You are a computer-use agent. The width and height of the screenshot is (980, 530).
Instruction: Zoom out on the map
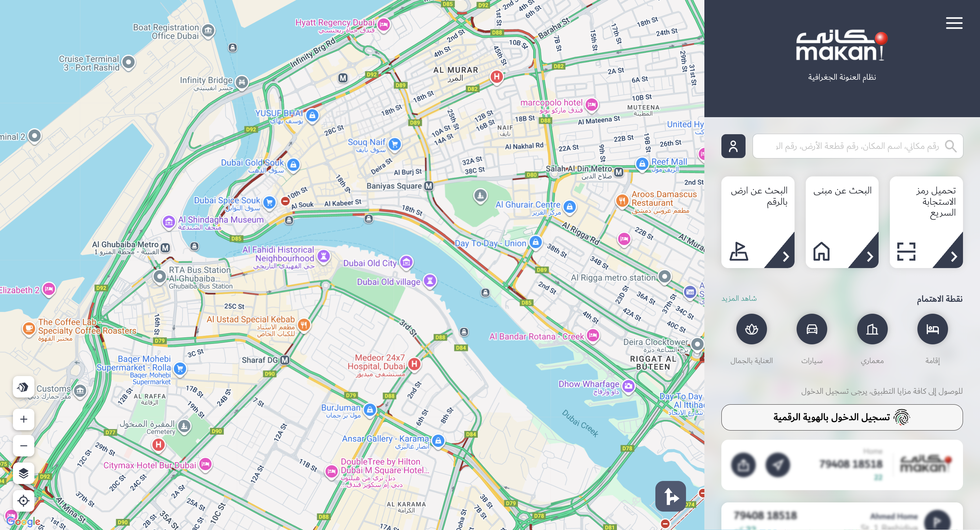pos(23,446)
